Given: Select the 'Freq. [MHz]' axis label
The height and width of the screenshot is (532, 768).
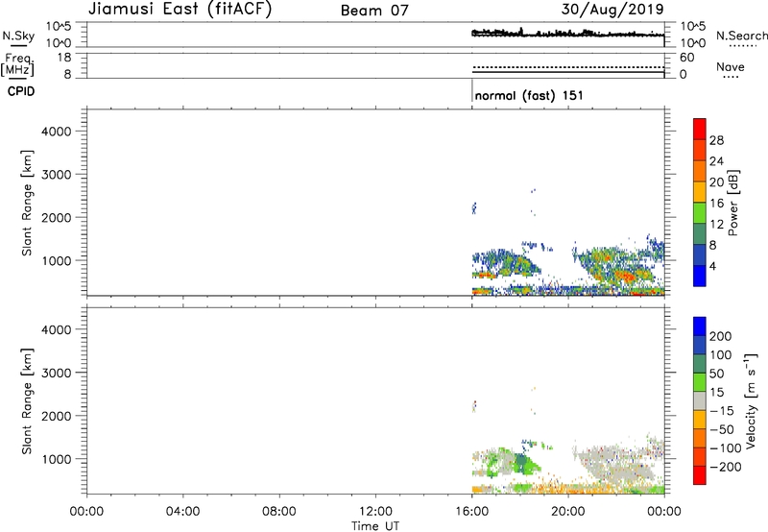Looking at the screenshot, I should [x=18, y=64].
